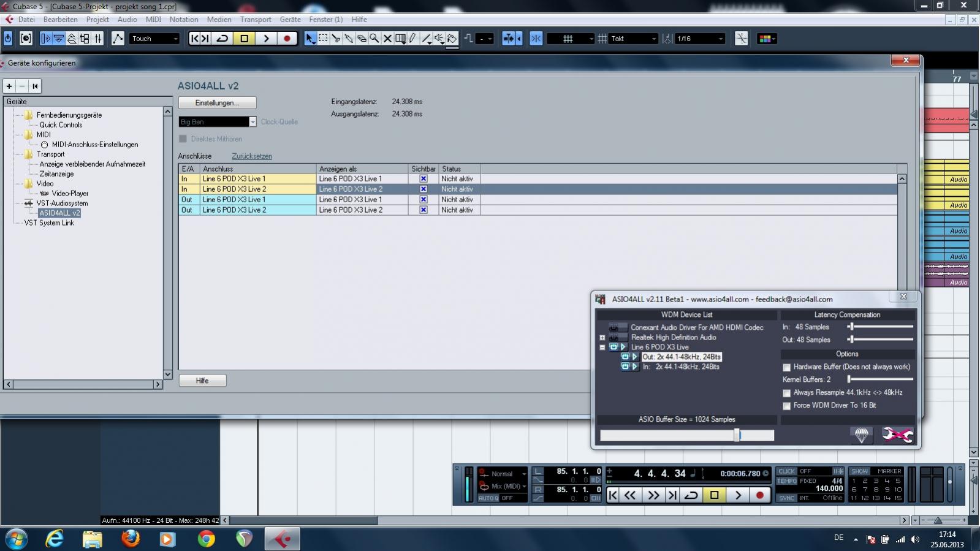Show the Inspector toolbar icon
980x551 pixels.
pos(46,39)
